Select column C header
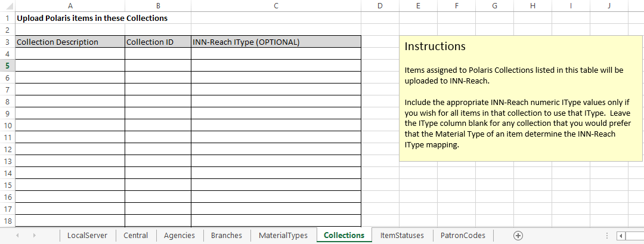Image resolution: width=644 pixels, height=244 pixels. pyautogui.click(x=275, y=5)
